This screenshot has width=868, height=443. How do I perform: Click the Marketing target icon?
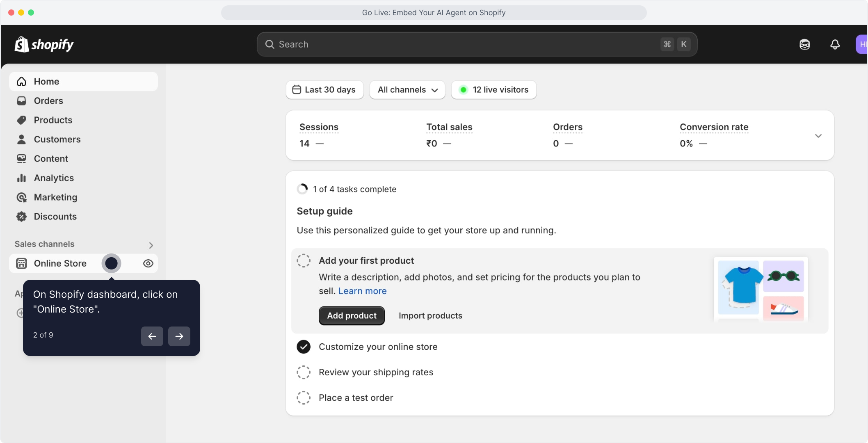(x=21, y=197)
